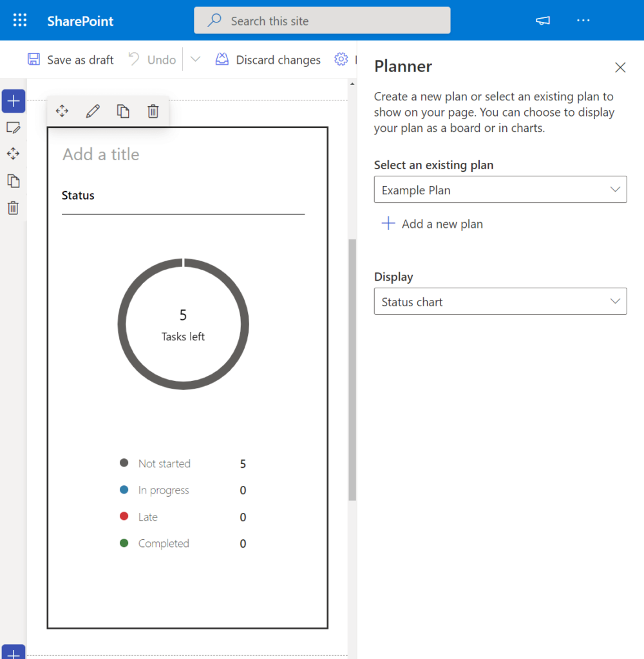This screenshot has width=644, height=659.
Task: Close the Planner pane
Action: click(620, 67)
